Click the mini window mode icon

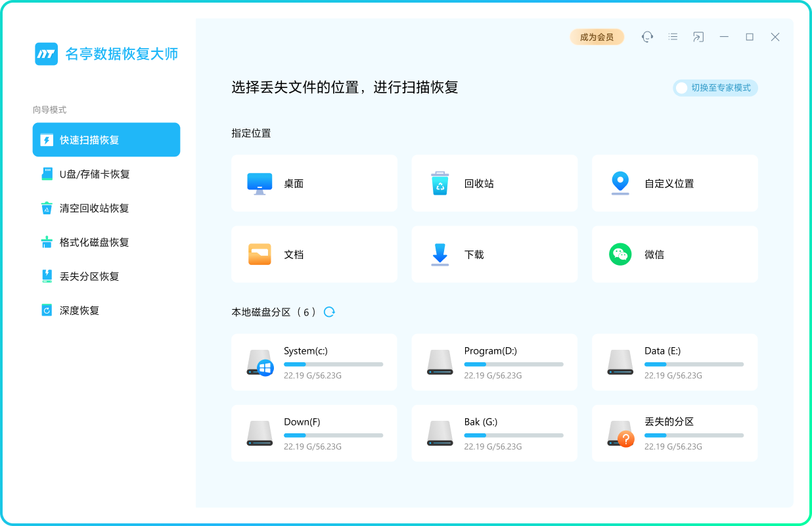(698, 37)
